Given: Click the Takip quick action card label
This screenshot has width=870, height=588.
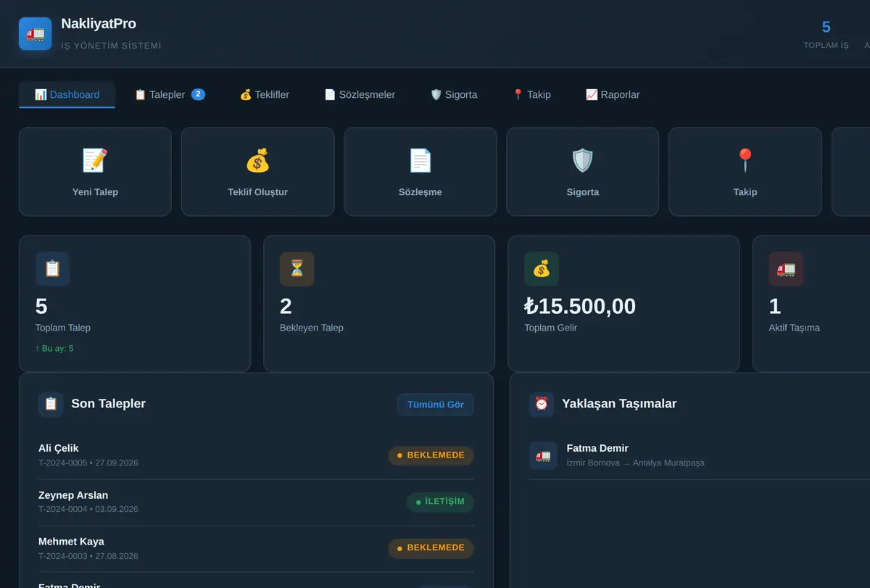Looking at the screenshot, I should pyautogui.click(x=745, y=192).
